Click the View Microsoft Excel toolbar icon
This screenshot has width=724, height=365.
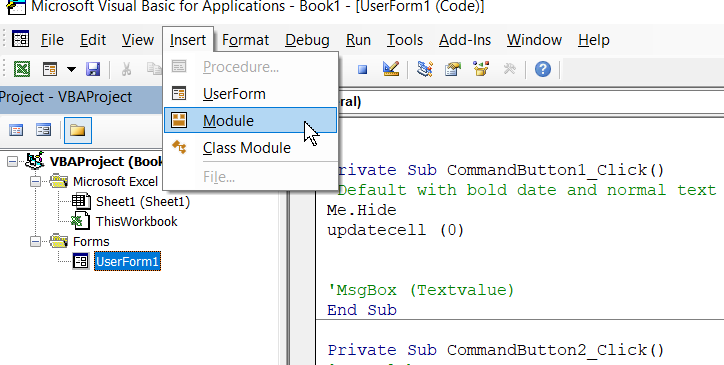[21, 69]
